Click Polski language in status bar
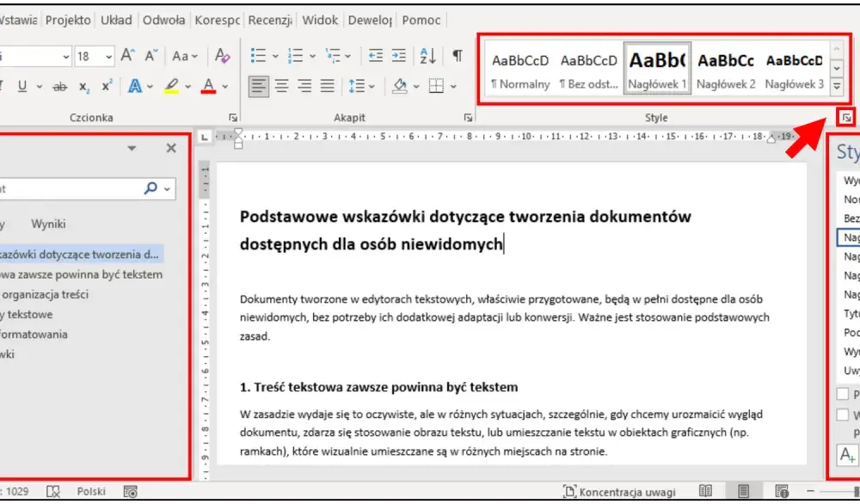This screenshot has width=860, height=504. (91, 491)
